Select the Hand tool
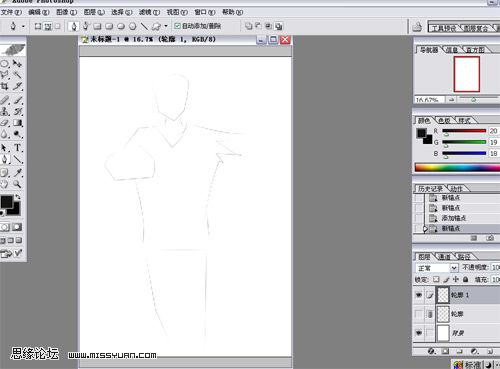This screenshot has height=369, width=500. [5, 184]
